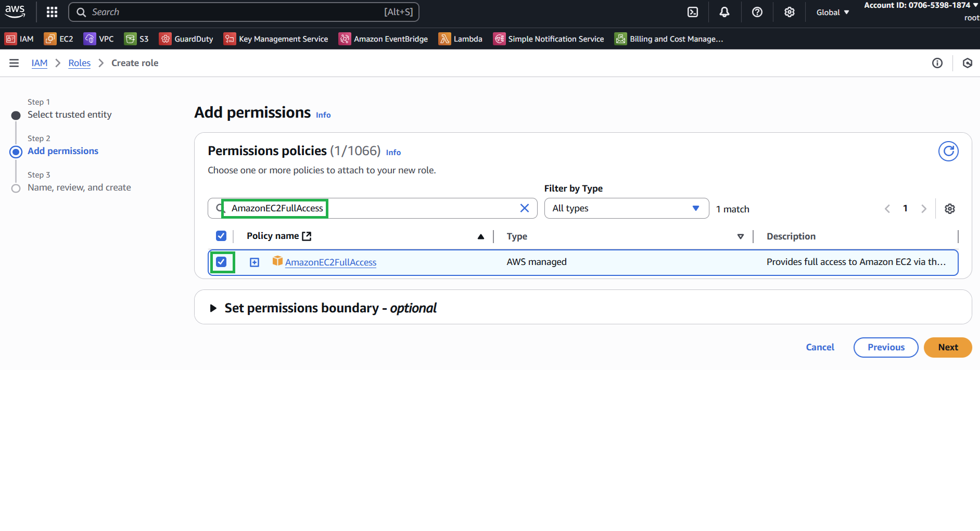Click the '1 match' result count
This screenshot has height=531, width=980.
tap(732, 209)
